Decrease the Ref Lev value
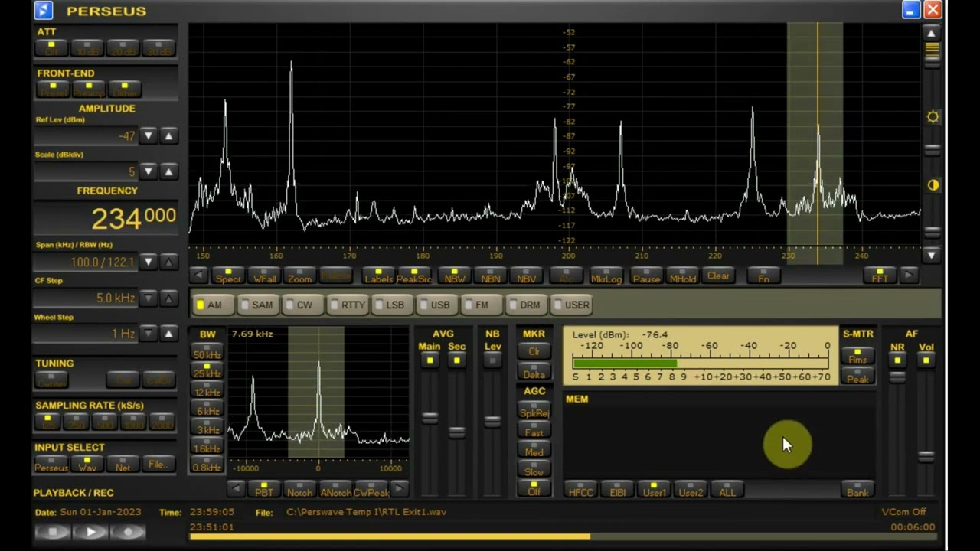This screenshot has width=980, height=551. coord(149,136)
